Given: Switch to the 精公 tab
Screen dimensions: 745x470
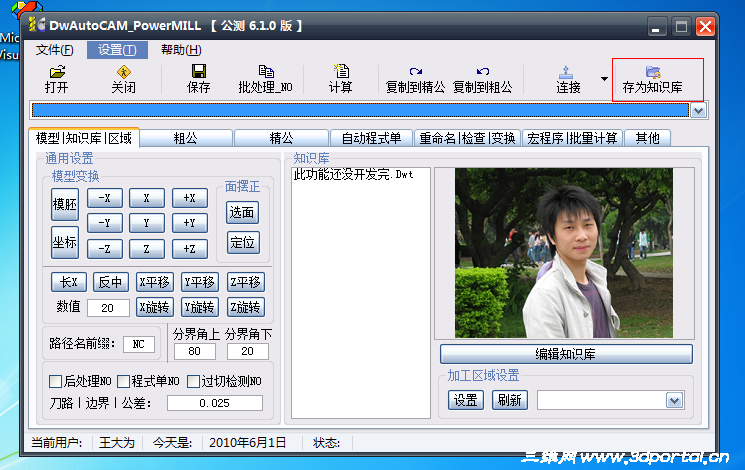Looking at the screenshot, I should coord(281,138).
